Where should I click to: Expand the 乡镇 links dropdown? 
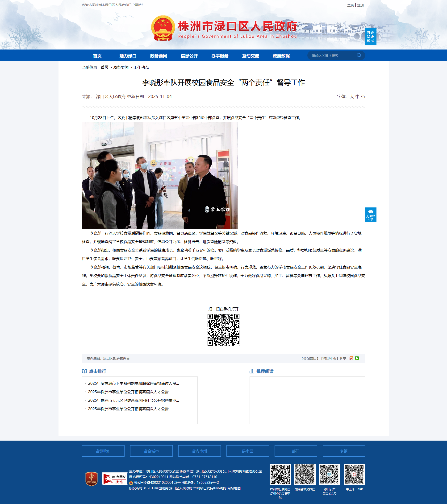tap(344, 451)
